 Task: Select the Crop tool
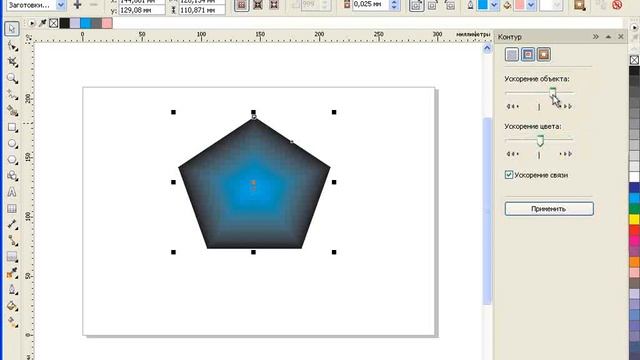(12, 62)
